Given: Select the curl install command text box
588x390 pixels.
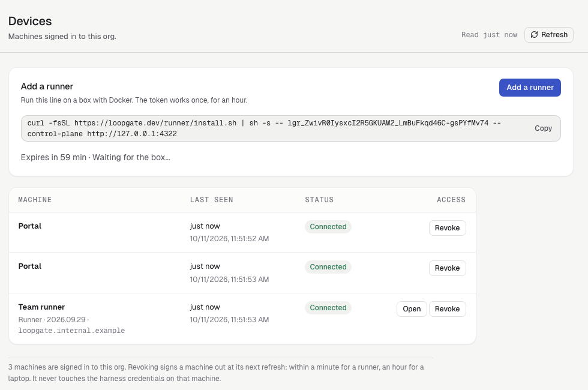Looking at the screenshot, I should point(291,128).
